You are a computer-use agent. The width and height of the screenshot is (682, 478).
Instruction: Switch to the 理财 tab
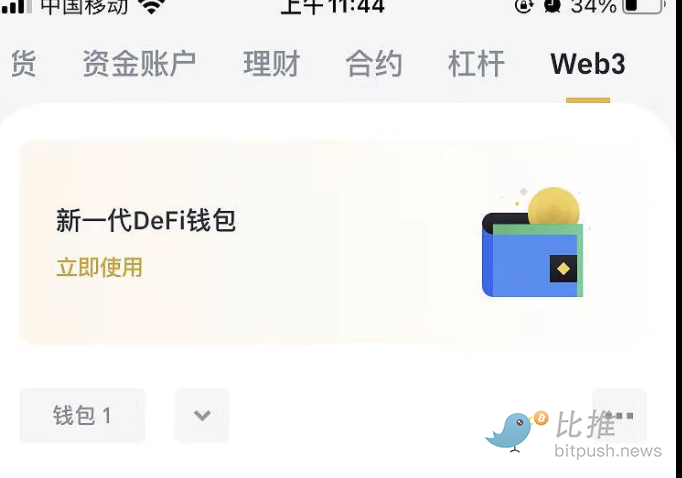tap(272, 64)
